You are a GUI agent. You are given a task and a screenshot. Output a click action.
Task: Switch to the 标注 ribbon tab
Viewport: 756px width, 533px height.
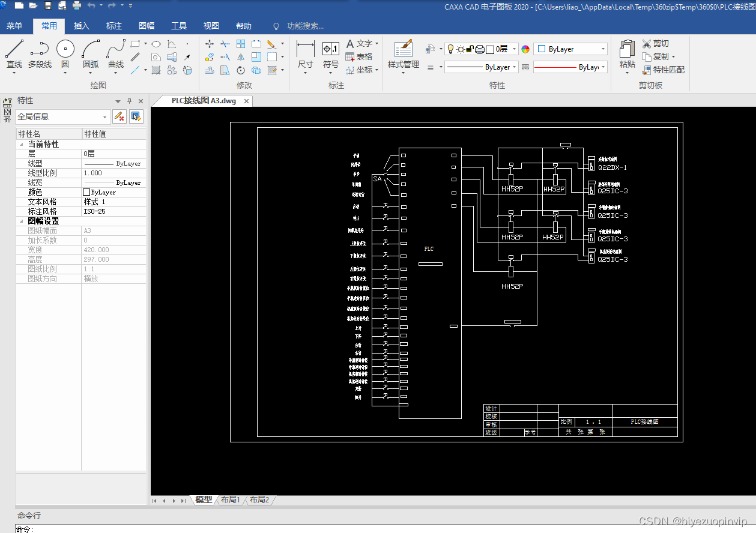pos(114,26)
